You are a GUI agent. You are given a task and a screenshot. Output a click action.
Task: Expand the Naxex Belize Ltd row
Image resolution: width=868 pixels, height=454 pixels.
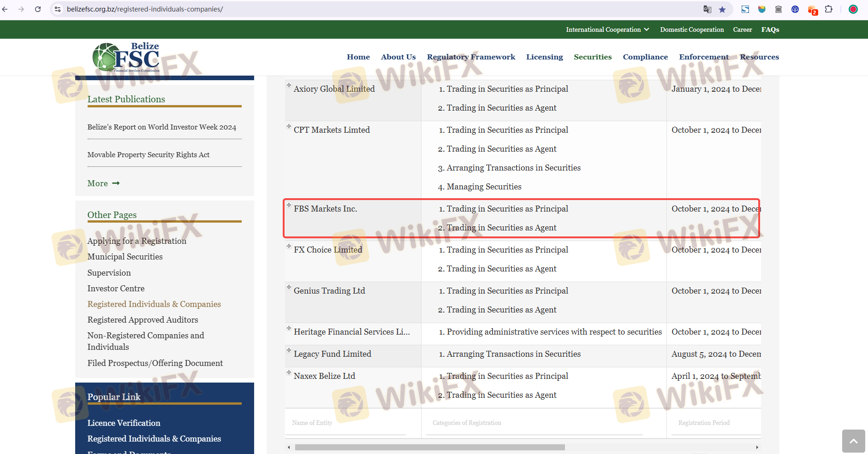click(289, 372)
